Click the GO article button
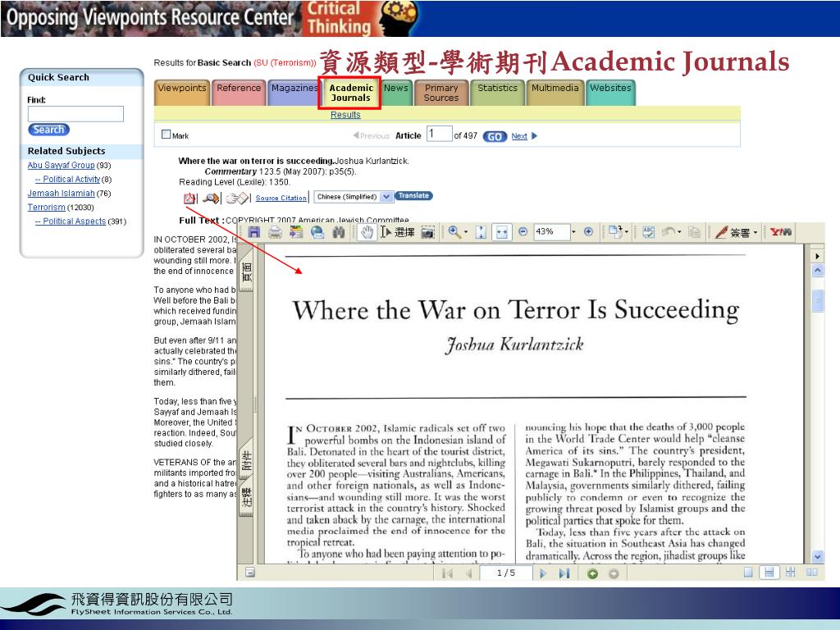 point(495,137)
